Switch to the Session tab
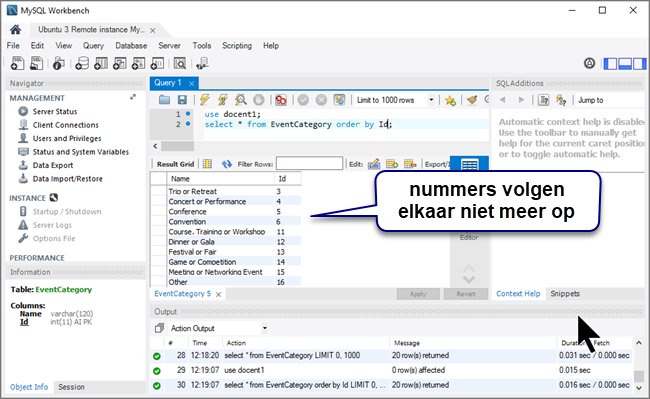Screen dimensions: 650x399 (71, 387)
